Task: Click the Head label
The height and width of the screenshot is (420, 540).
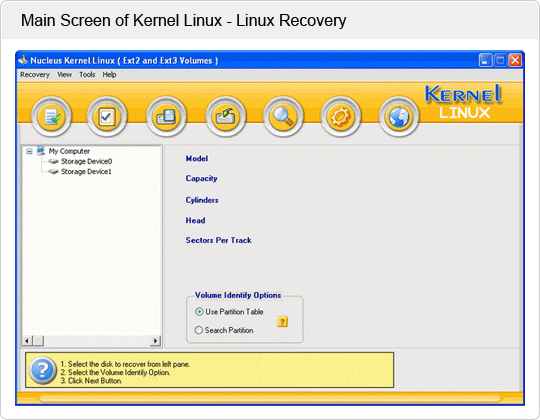Action: click(x=195, y=220)
